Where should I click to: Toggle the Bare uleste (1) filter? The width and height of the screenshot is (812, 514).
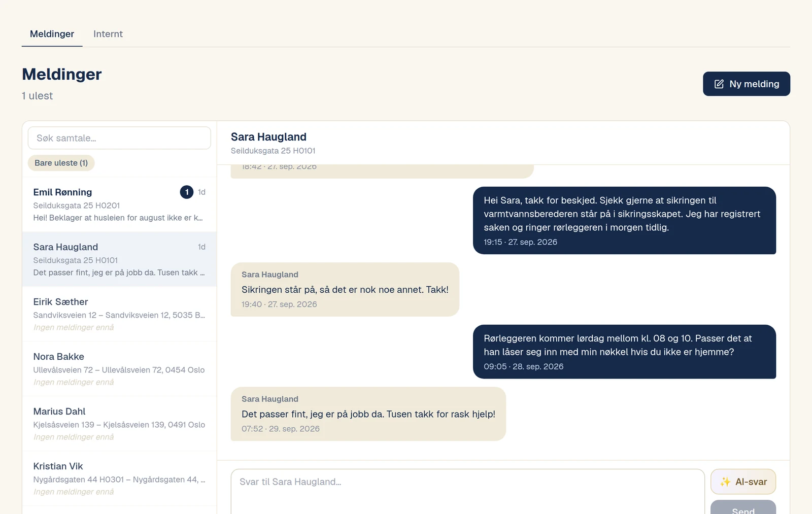61,163
